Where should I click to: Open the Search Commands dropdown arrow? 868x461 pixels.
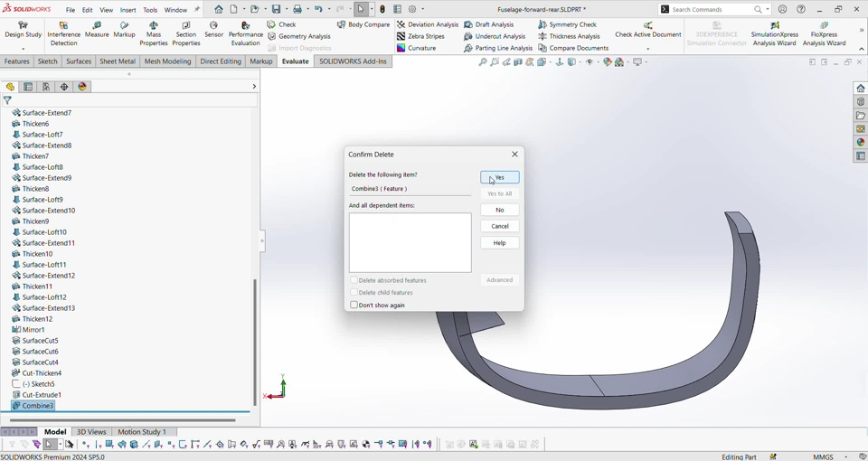point(768,9)
